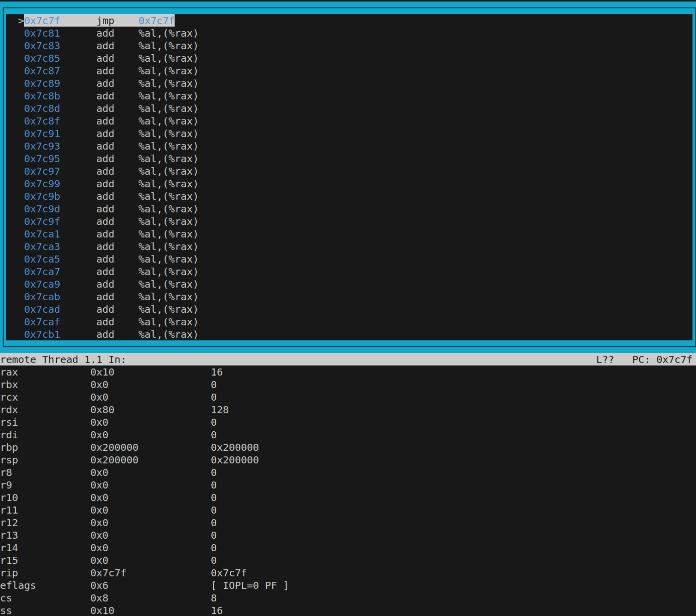Image resolution: width=696 pixels, height=616 pixels.
Task: Select disassembly address 0x7c91
Action: point(42,134)
